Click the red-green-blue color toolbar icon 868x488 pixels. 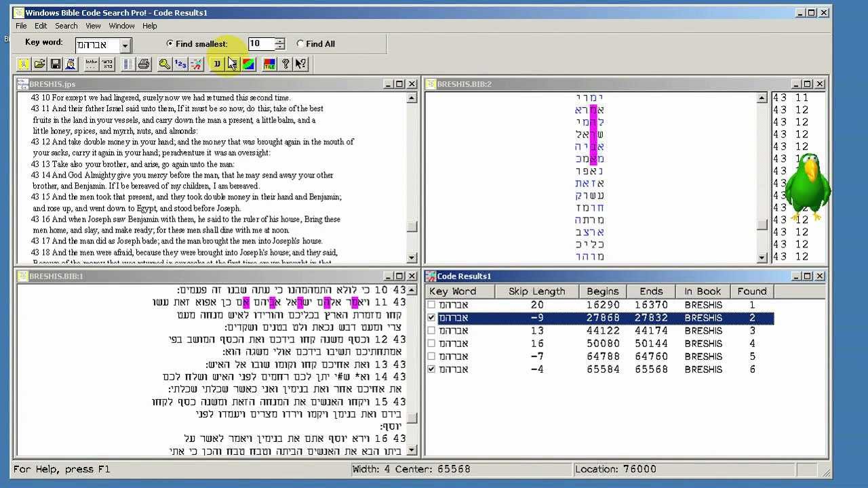(249, 64)
